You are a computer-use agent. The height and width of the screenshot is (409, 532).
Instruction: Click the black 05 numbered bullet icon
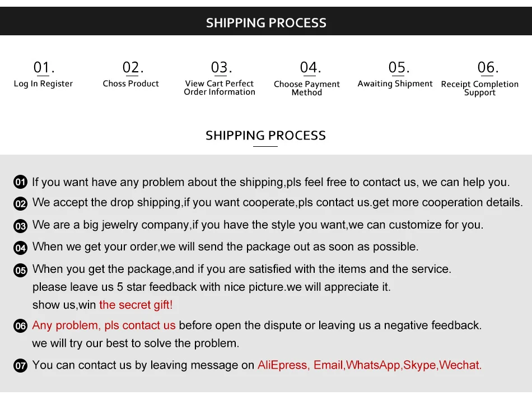(x=20, y=270)
